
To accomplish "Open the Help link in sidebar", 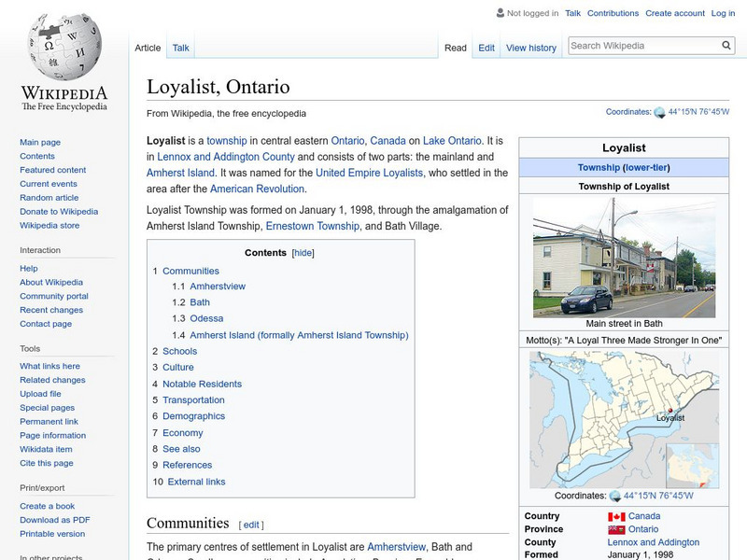I will point(29,268).
